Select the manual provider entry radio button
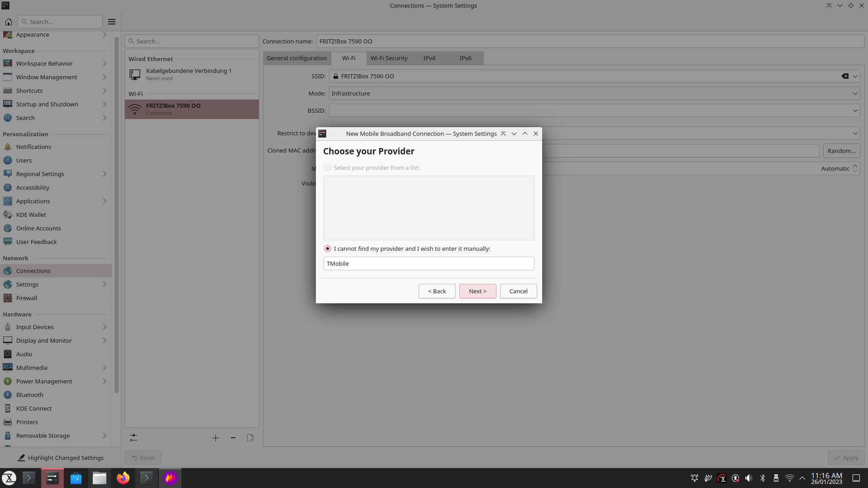868x488 pixels. [328, 249]
